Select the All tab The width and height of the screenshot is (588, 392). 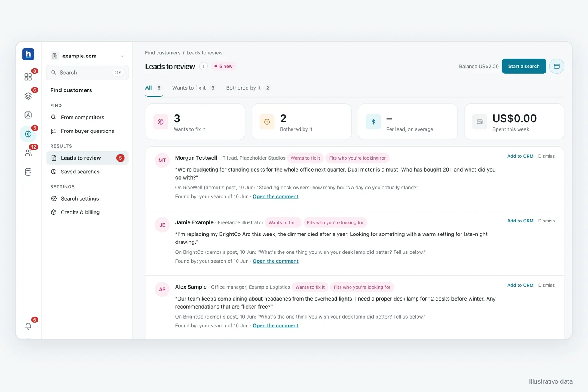[154, 88]
